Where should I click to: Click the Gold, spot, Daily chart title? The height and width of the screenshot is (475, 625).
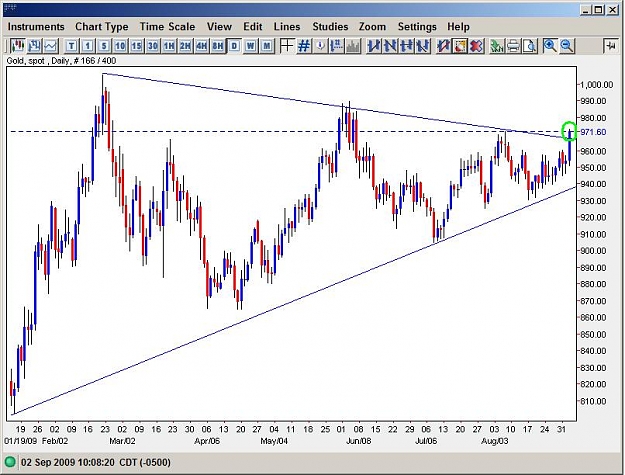pyautogui.click(x=61, y=61)
